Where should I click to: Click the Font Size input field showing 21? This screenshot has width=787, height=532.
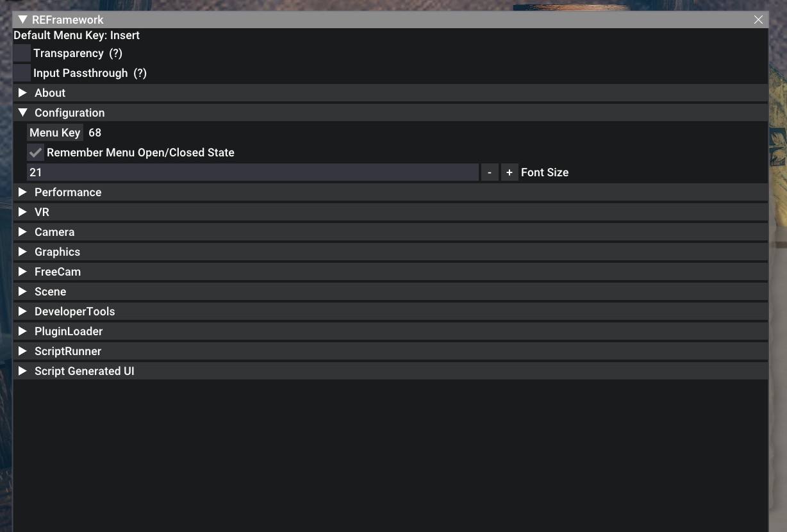[x=253, y=172]
